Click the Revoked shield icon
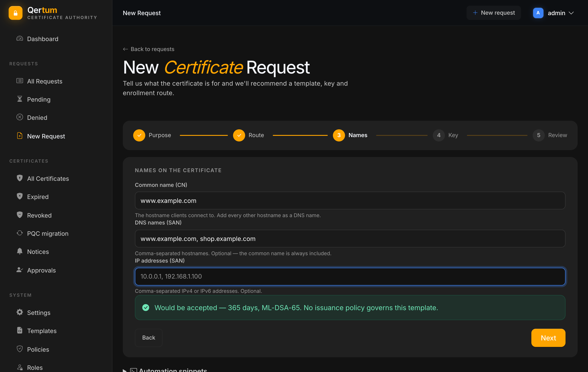The width and height of the screenshot is (588, 372). (19, 215)
